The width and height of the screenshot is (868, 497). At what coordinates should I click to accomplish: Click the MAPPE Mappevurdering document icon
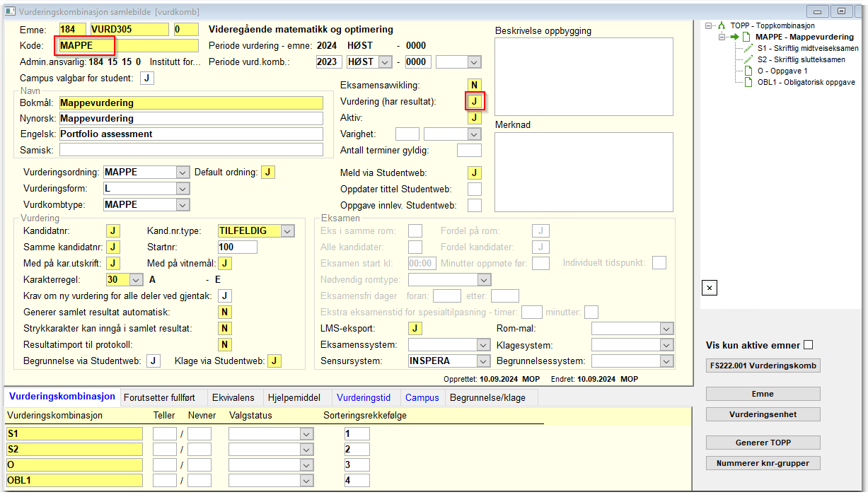pyautogui.click(x=746, y=37)
